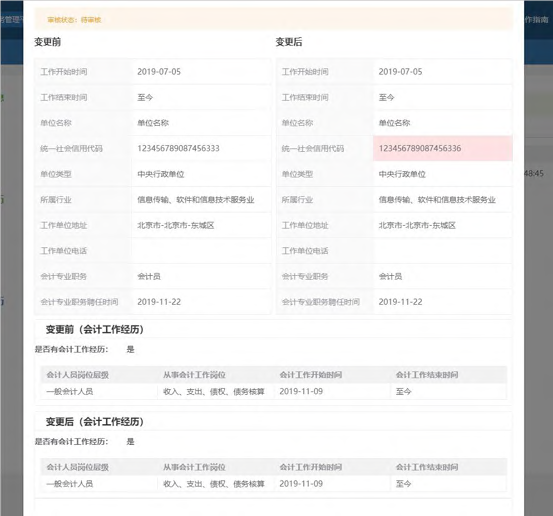Click 工作开始时间 label in 变更前 table

click(x=64, y=72)
